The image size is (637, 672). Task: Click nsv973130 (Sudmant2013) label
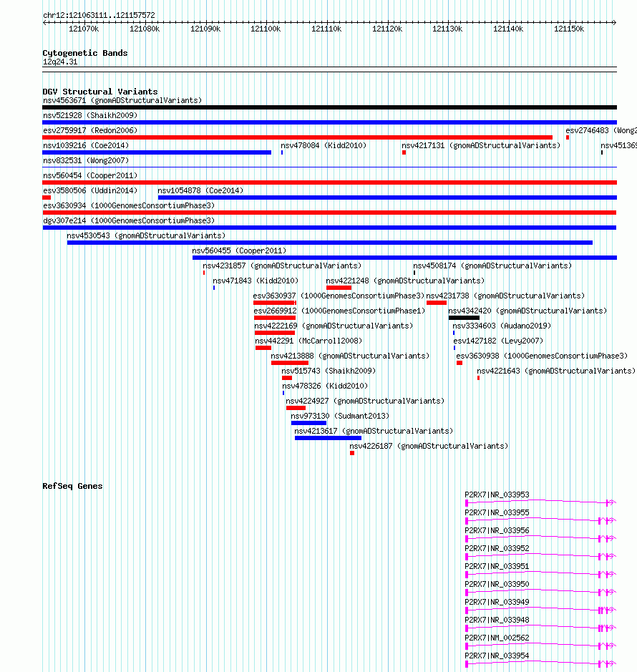coord(340,415)
